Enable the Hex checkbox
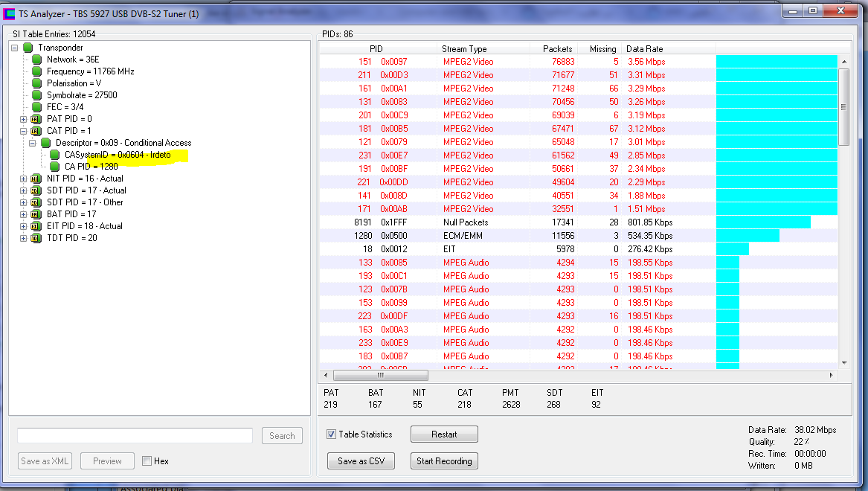The image size is (868, 491). click(x=147, y=461)
